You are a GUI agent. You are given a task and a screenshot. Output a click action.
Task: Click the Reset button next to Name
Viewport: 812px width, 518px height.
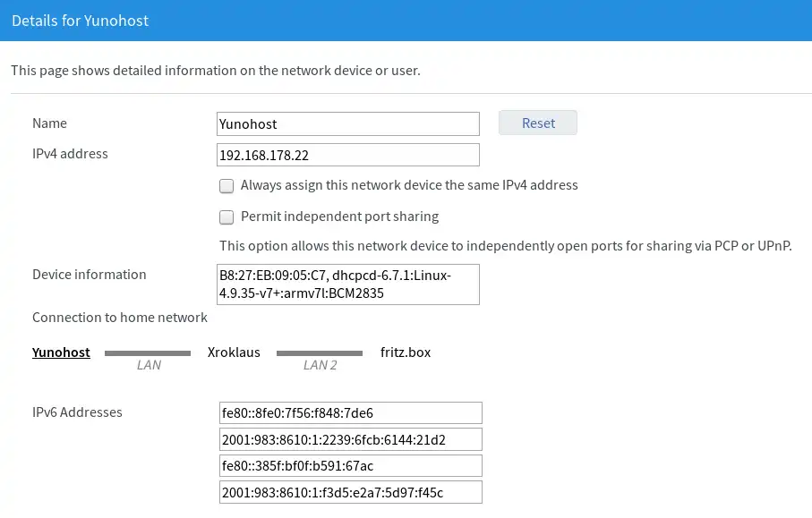[537, 123]
